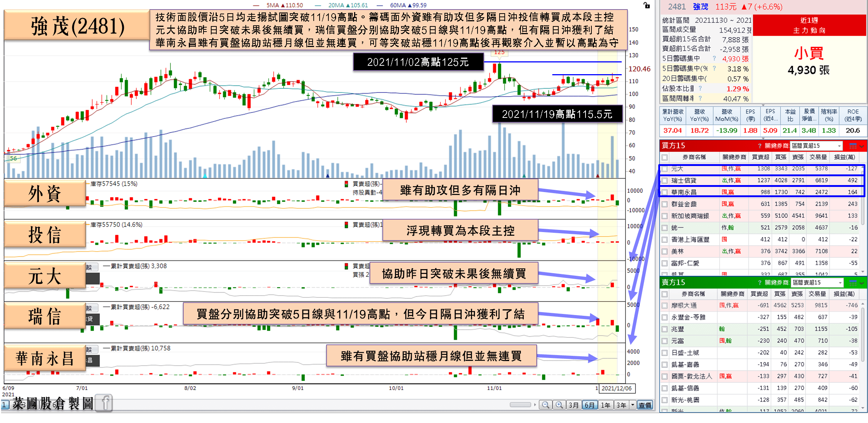Open the 區間賣超15 dropdown

click(x=817, y=282)
